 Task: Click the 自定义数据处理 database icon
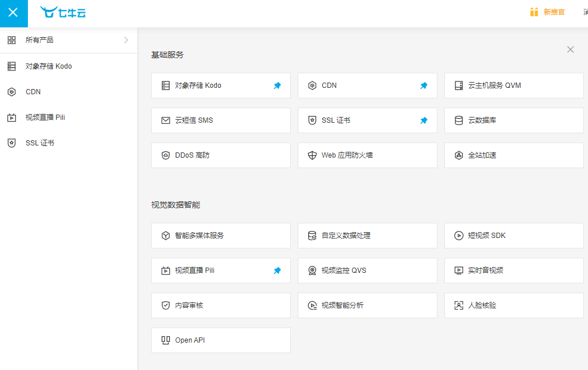pyautogui.click(x=312, y=236)
